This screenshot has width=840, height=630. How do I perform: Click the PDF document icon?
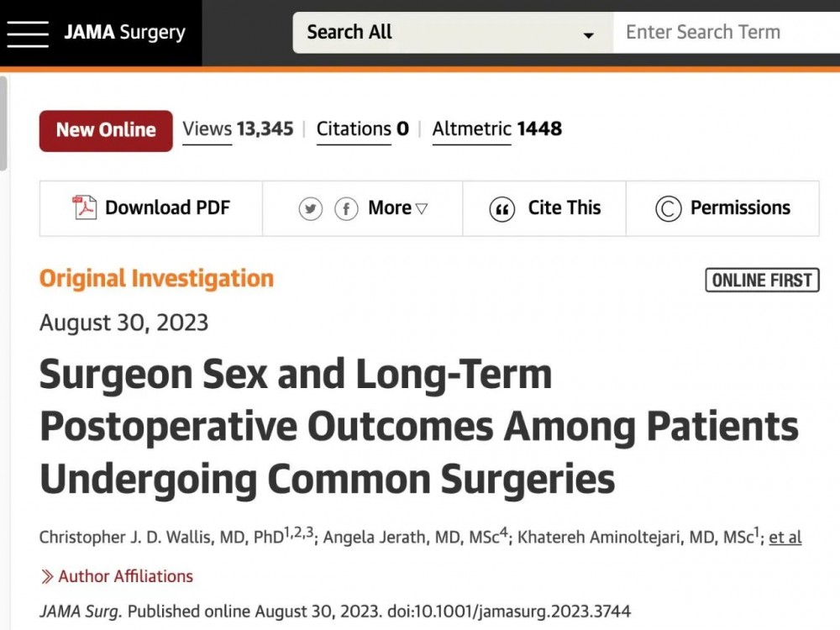[84, 207]
